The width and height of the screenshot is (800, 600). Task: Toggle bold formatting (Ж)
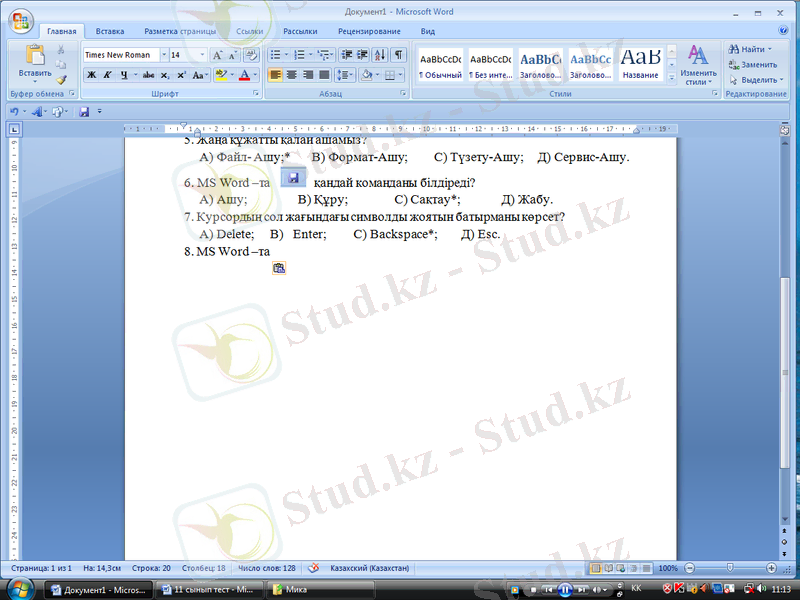[x=91, y=75]
